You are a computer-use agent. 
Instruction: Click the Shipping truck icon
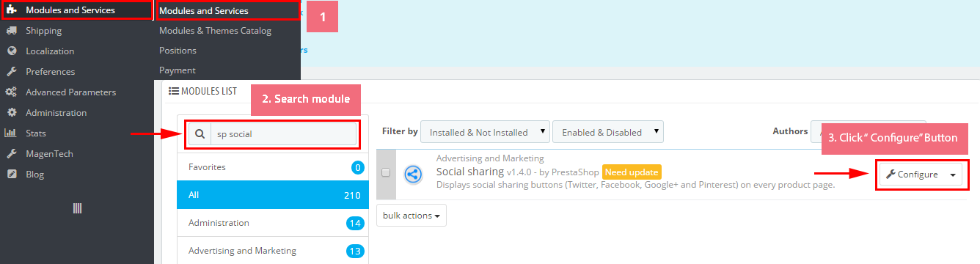coord(11,31)
